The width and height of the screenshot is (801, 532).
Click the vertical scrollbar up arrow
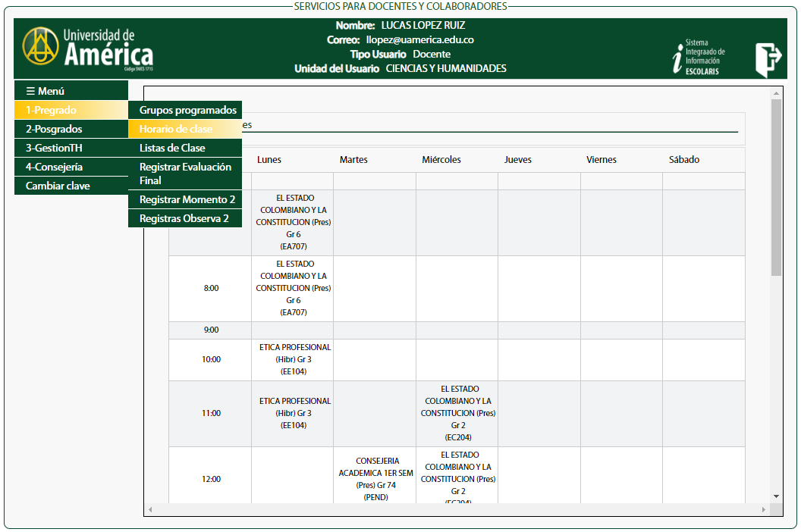(777, 93)
